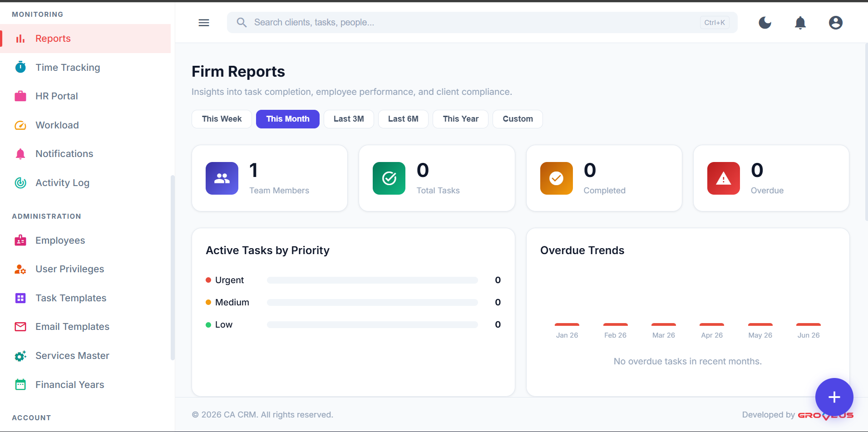
Task: Click the Urgent priority label
Action: pyautogui.click(x=229, y=280)
